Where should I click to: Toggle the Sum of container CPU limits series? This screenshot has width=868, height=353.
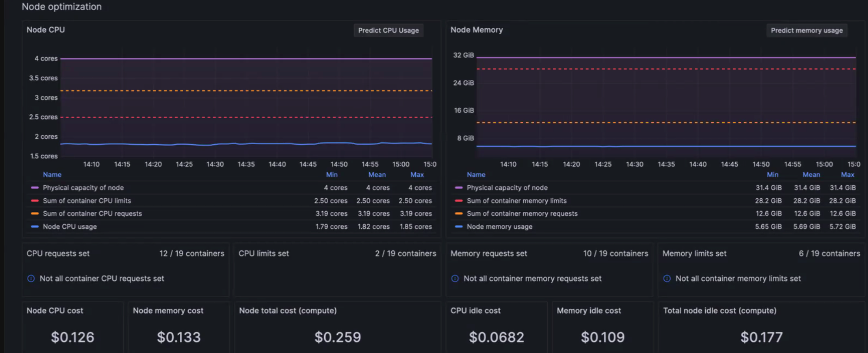[x=87, y=201]
